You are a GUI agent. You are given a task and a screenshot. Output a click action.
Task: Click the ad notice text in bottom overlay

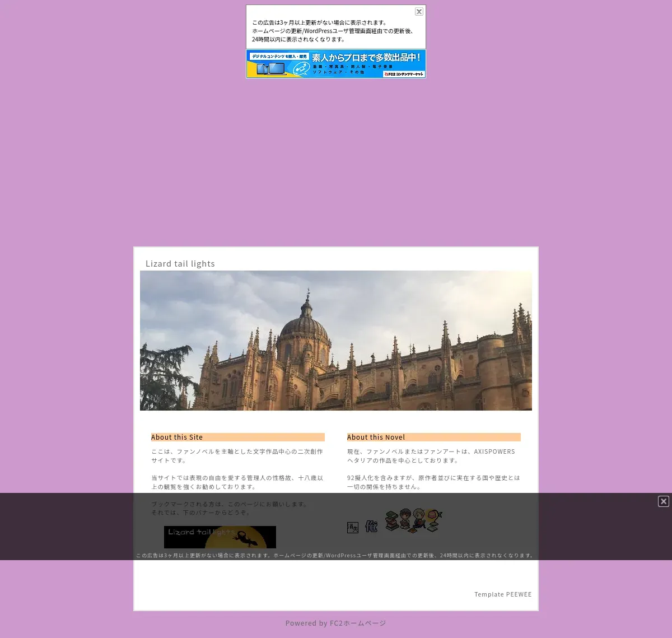click(x=335, y=556)
